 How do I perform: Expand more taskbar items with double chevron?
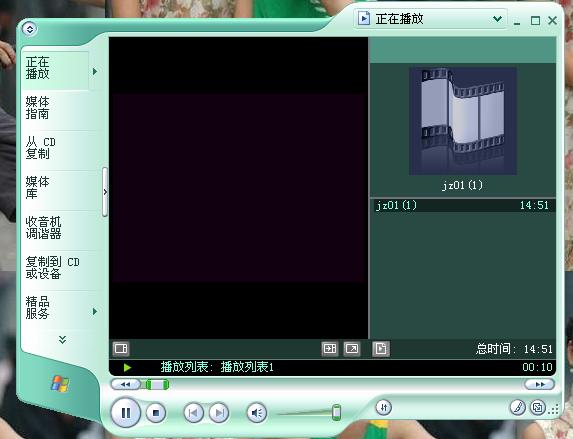click(62, 340)
